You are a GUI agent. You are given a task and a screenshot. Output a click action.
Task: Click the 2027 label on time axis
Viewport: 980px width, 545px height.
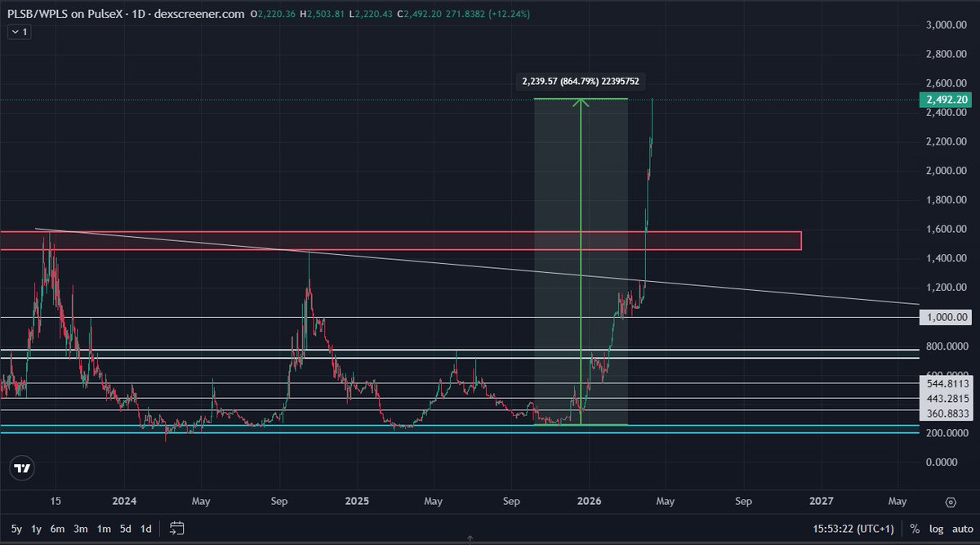(822, 500)
